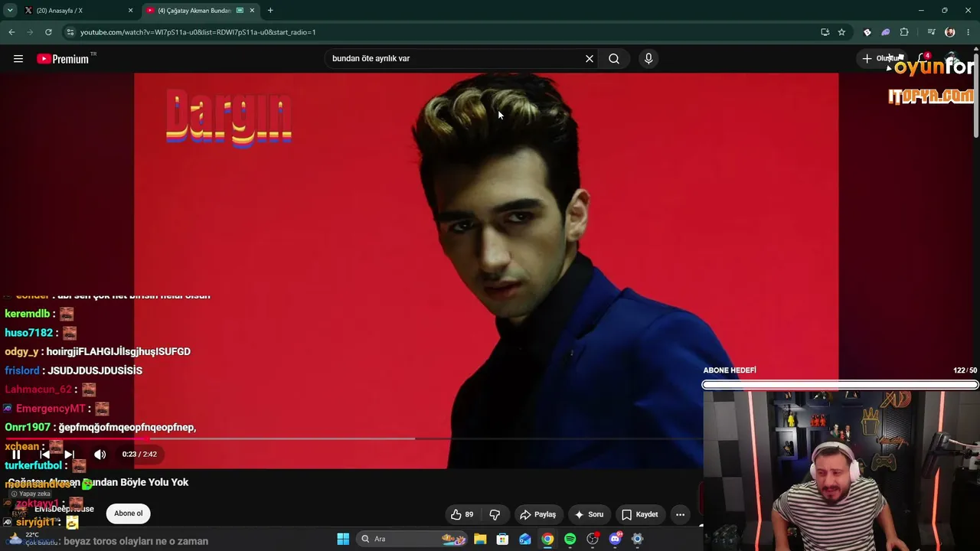
Task: Click the Windows taskbar Ara search box
Action: [x=413, y=539]
